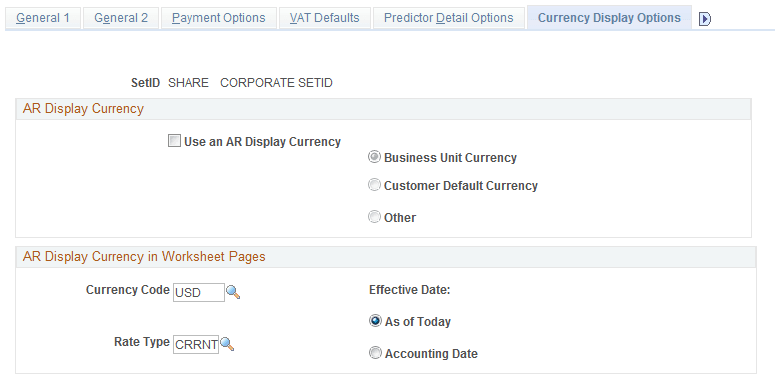Select Accounting Date radio button
Screen dimensions: 779x380
click(375, 353)
